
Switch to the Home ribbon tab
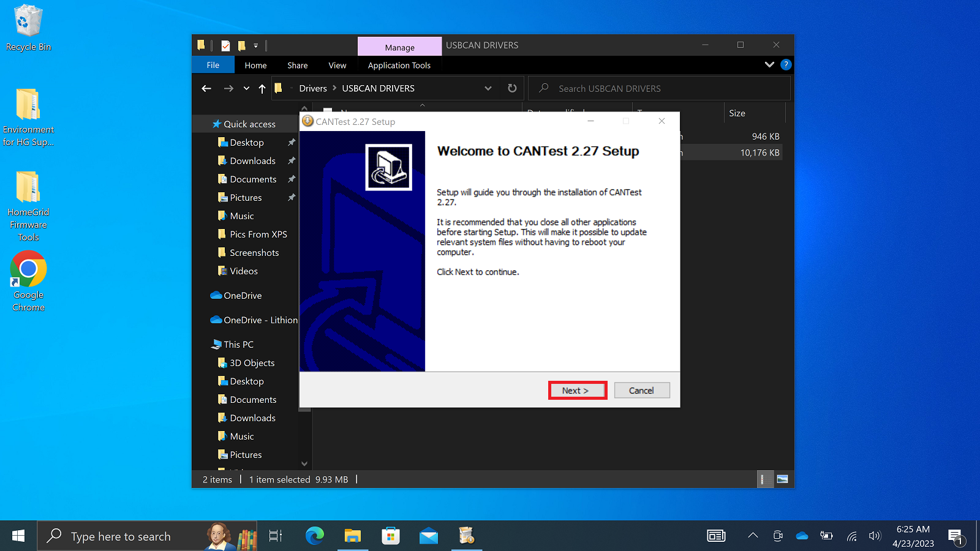[x=255, y=65]
